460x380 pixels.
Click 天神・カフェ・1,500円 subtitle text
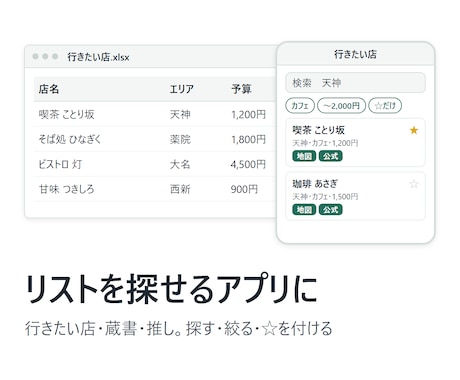[325, 197]
